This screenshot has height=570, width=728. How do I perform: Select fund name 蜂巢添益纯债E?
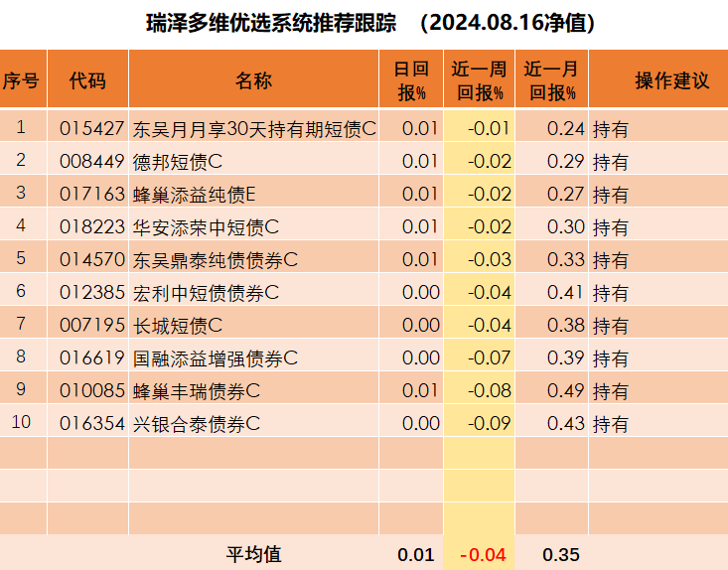click(x=194, y=195)
